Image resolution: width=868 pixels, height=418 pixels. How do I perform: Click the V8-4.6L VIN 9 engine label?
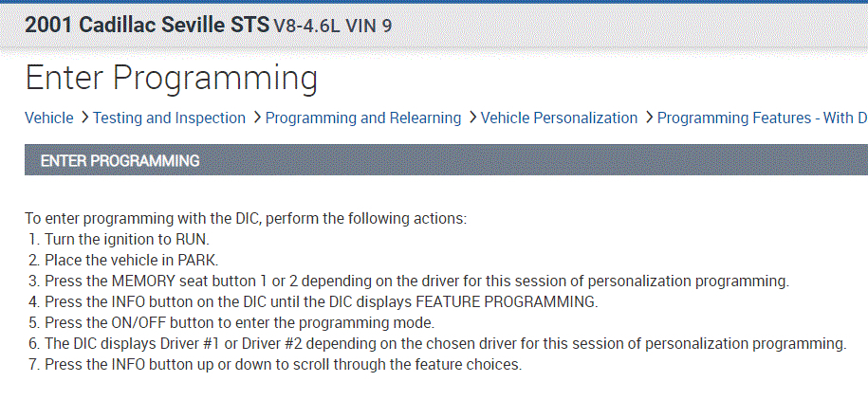click(x=332, y=27)
